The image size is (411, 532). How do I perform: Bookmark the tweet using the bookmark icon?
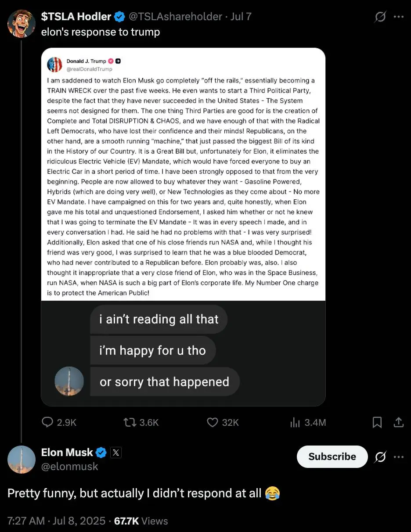pyautogui.click(x=377, y=422)
